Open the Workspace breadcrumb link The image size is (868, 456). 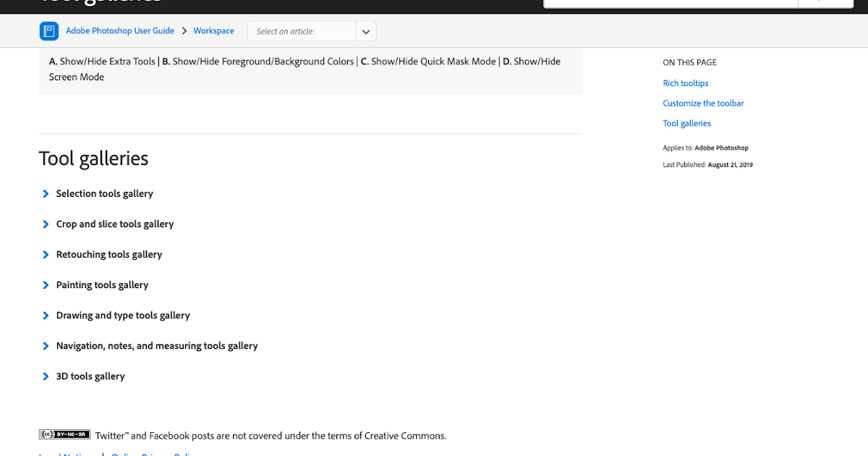213,31
